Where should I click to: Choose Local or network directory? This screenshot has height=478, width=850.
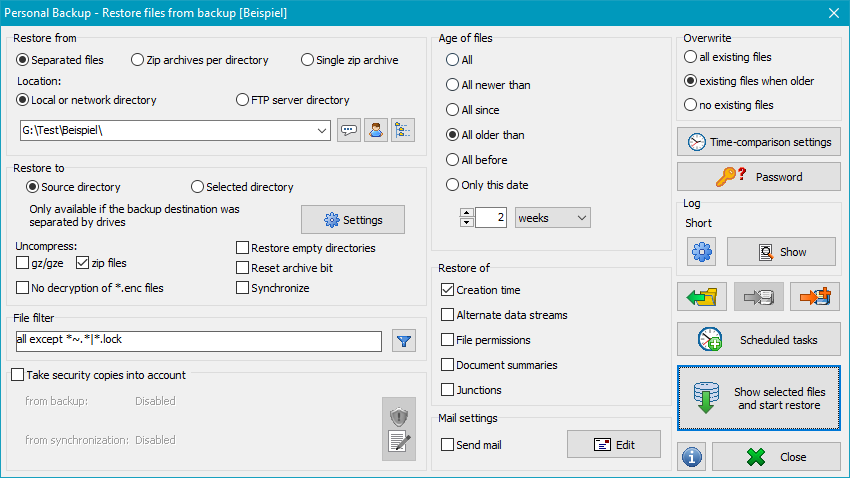[x=86, y=100]
